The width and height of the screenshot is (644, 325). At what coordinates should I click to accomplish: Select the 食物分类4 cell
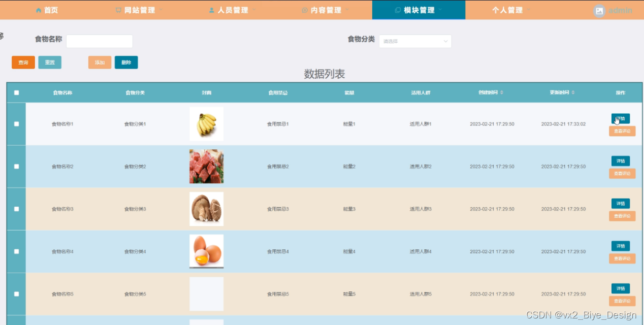pyautogui.click(x=135, y=251)
